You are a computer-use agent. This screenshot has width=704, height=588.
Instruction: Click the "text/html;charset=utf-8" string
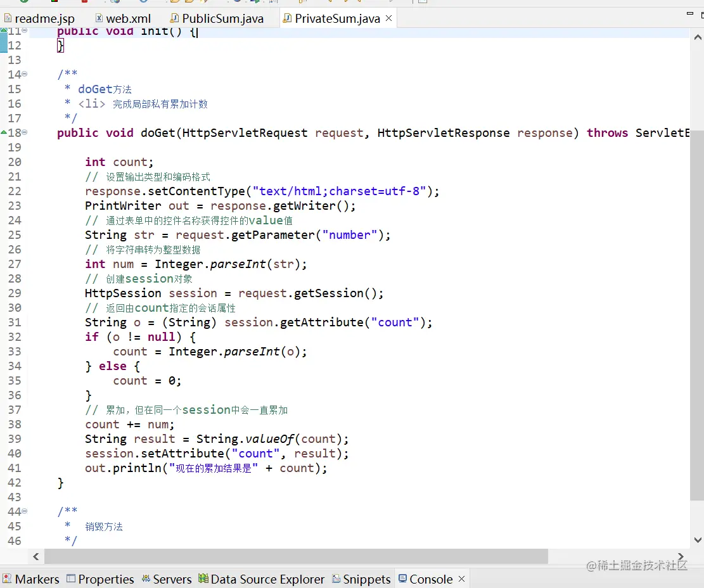coord(340,191)
